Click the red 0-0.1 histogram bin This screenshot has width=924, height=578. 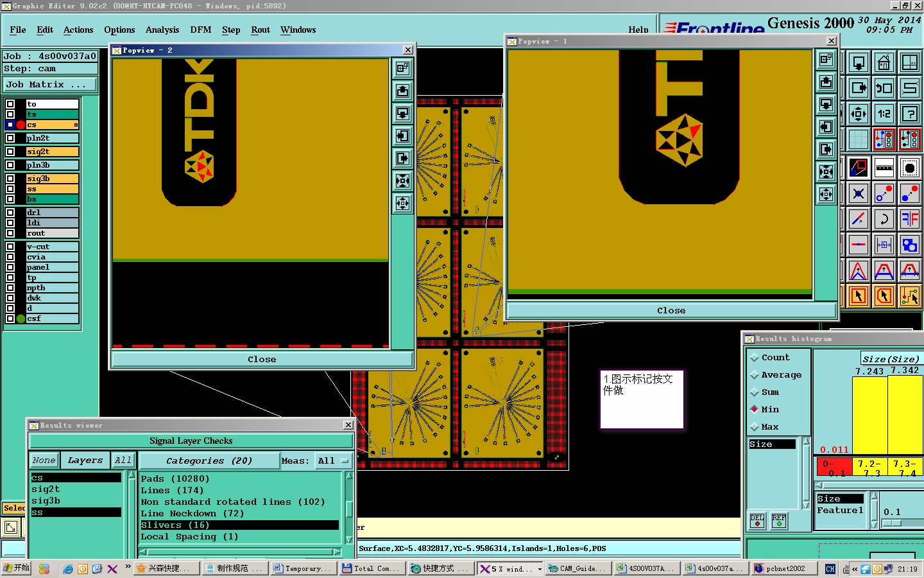(x=834, y=466)
